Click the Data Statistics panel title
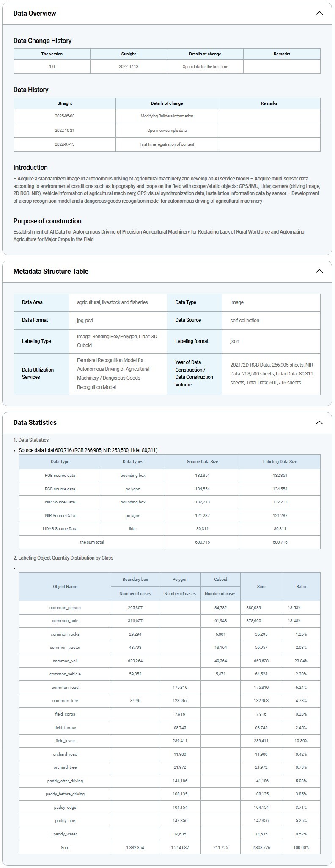 (x=35, y=423)
